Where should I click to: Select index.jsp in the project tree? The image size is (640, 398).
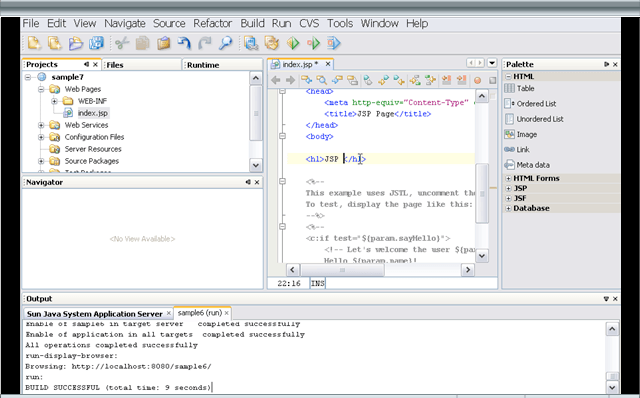(93, 113)
